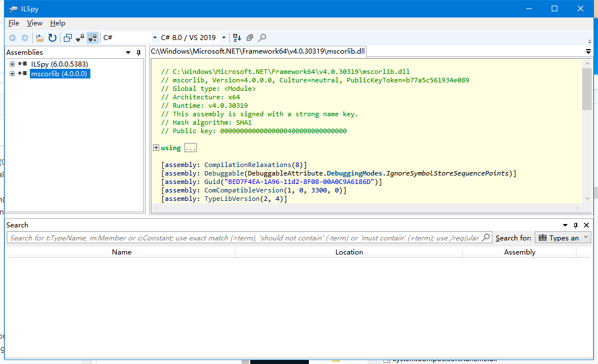Click the forward navigation arrow icon
The image size is (598, 364).
click(24, 38)
